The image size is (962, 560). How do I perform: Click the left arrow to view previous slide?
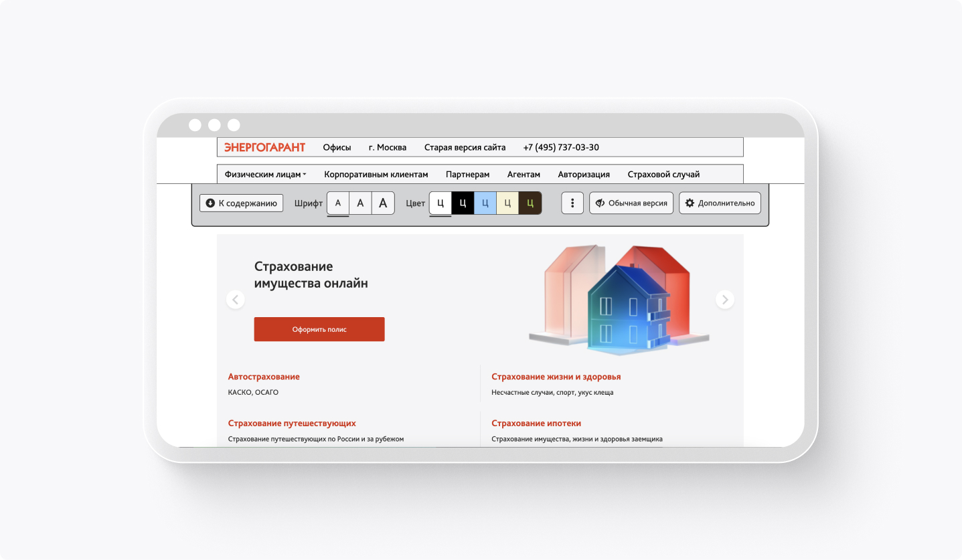(236, 299)
